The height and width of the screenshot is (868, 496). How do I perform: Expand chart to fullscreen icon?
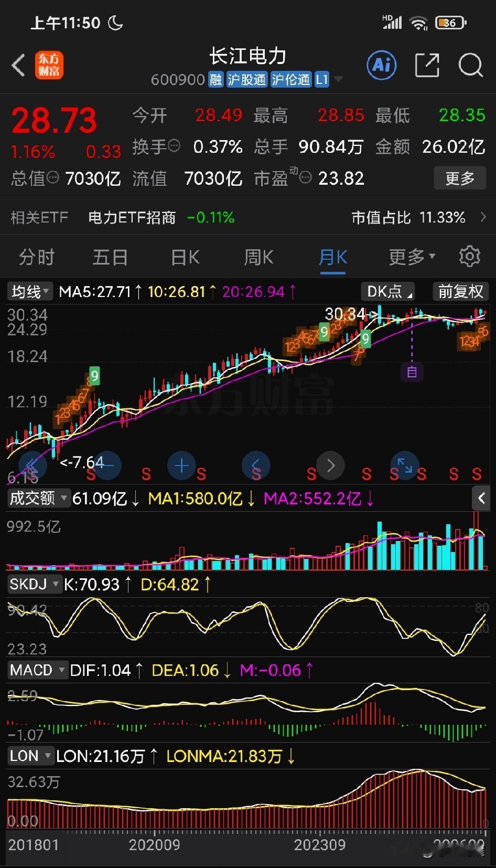click(405, 465)
